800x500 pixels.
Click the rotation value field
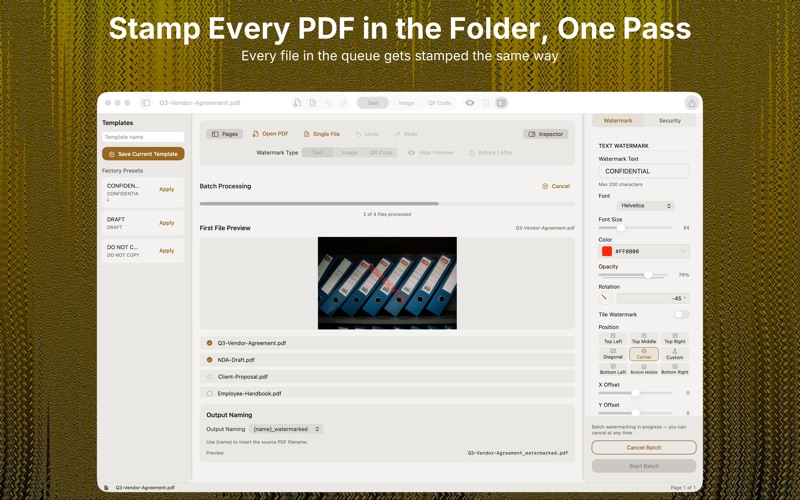click(x=653, y=298)
